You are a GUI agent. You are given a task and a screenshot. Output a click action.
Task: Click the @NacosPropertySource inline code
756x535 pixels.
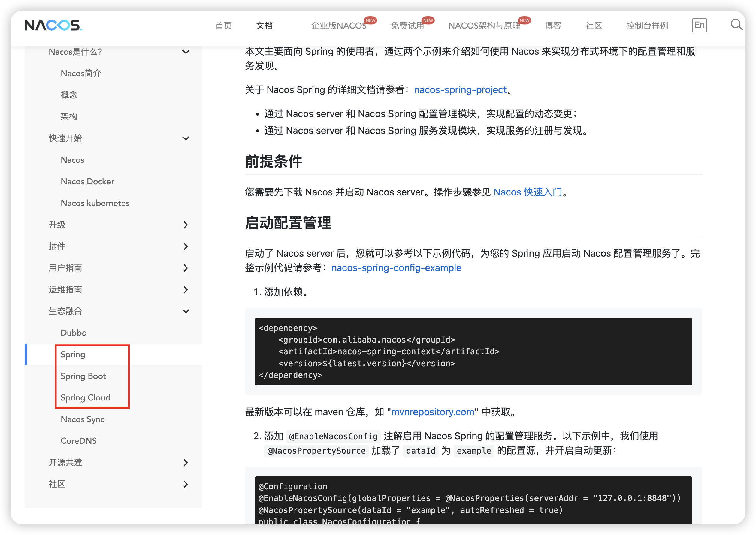(316, 451)
